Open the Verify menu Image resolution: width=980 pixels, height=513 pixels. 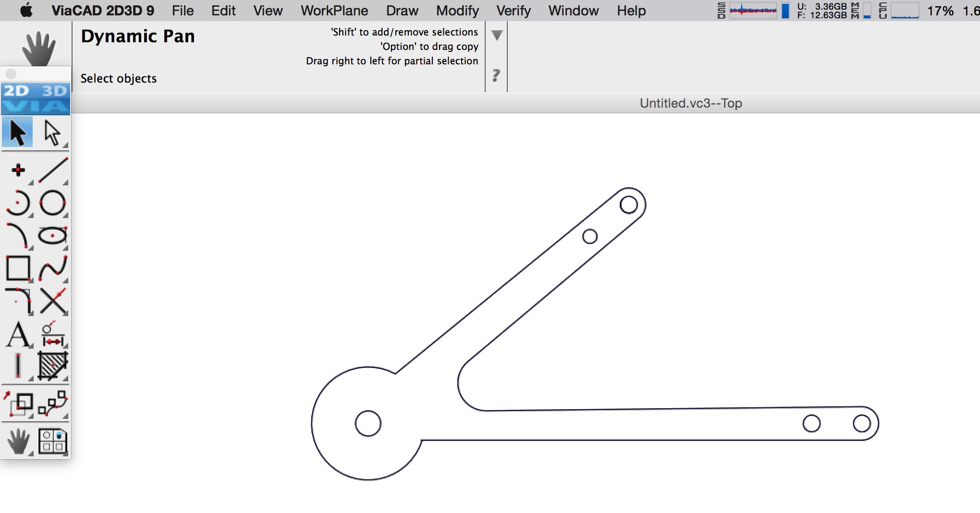[x=514, y=11]
